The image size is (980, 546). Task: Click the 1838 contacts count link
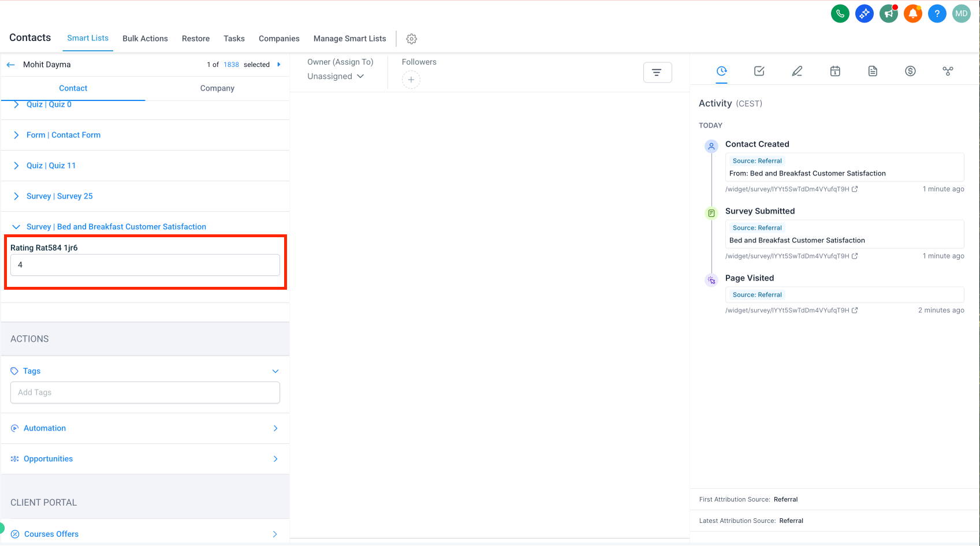(x=231, y=65)
